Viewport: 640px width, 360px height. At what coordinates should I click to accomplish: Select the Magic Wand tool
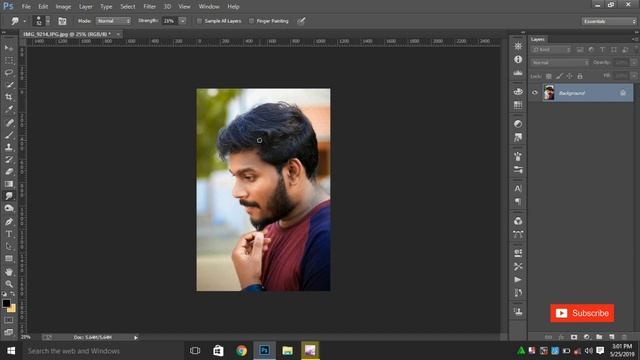pos(9,85)
